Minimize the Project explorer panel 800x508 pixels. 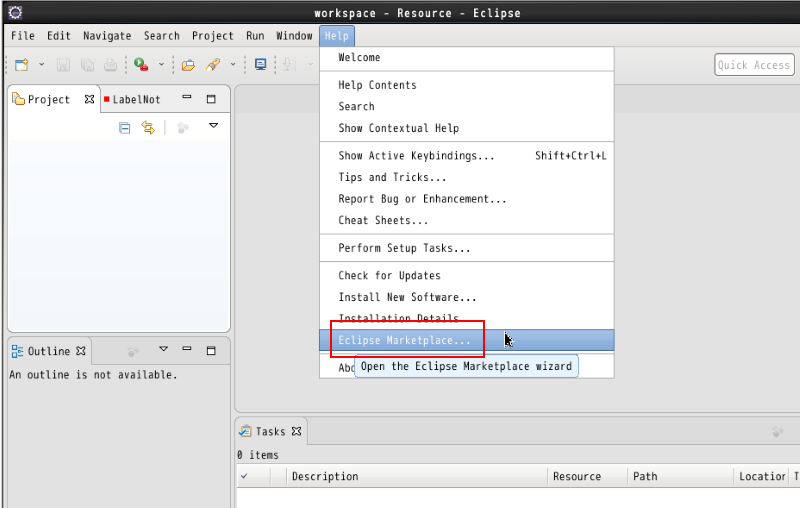pos(187,97)
